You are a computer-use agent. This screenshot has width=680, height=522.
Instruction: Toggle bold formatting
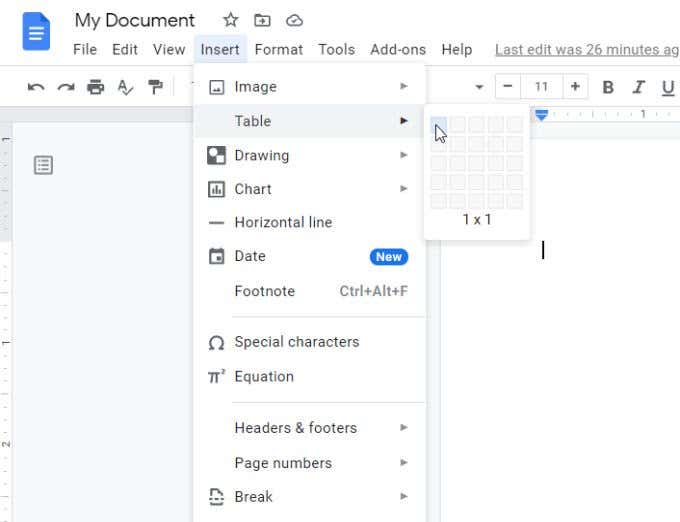pos(608,87)
